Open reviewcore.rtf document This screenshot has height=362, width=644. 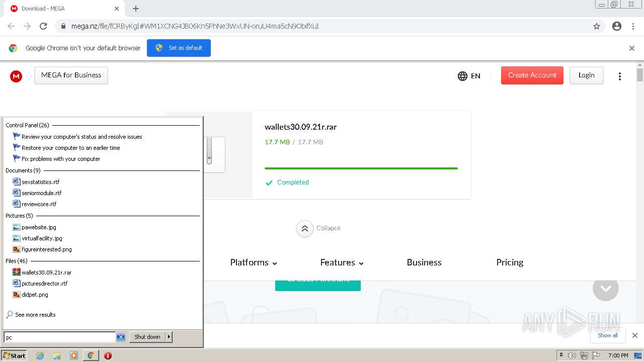point(35,204)
